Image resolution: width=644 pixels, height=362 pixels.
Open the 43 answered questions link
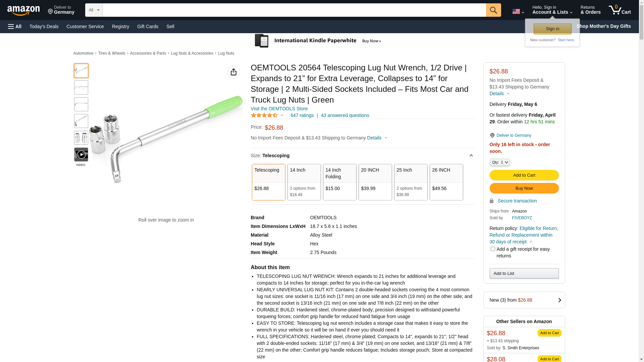pos(345,115)
